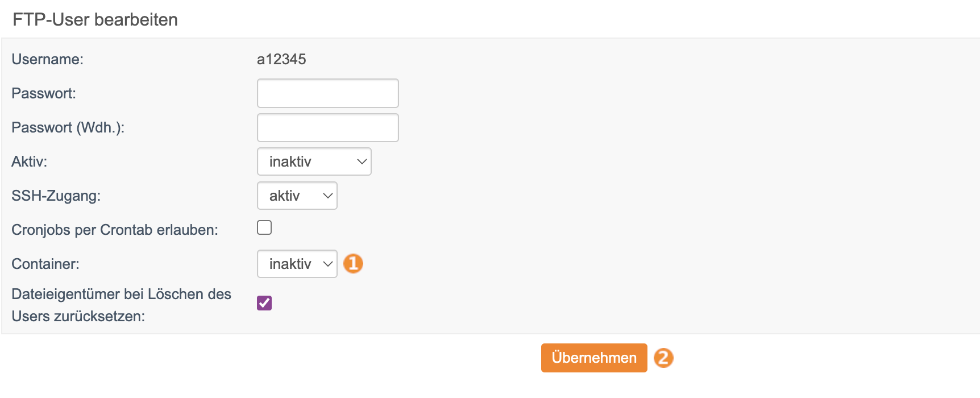Click the chevron arrow in SSH-Zugang dropdown
Viewport: 980px width, 398px height.
[327, 196]
